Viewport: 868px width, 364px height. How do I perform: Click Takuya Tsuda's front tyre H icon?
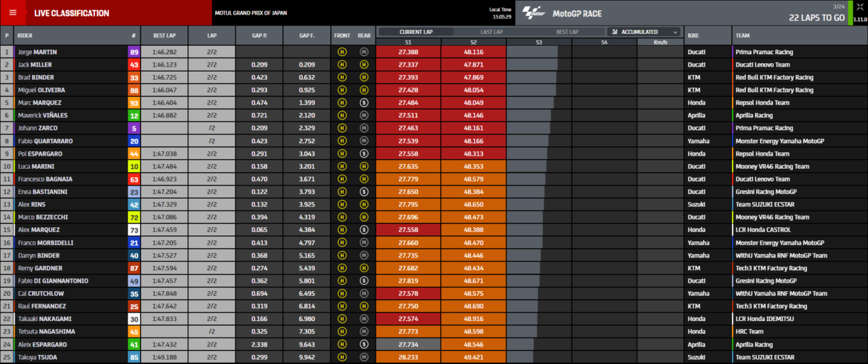pos(342,357)
